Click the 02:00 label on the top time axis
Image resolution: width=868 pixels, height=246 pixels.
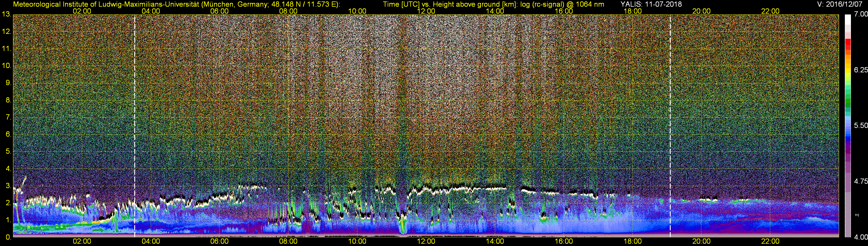click(82, 11)
